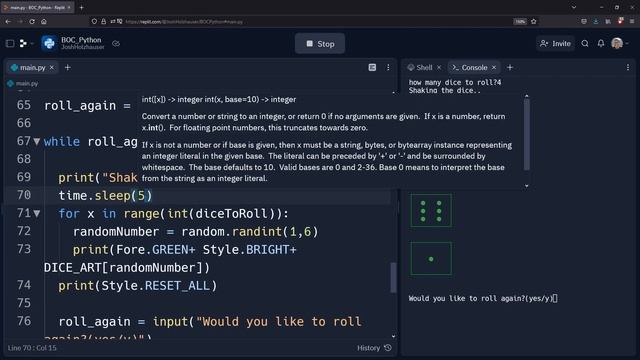Viewport: 640px width, 360px height.
Task: Open the list all tabs dropdown
Action: click(574, 7)
